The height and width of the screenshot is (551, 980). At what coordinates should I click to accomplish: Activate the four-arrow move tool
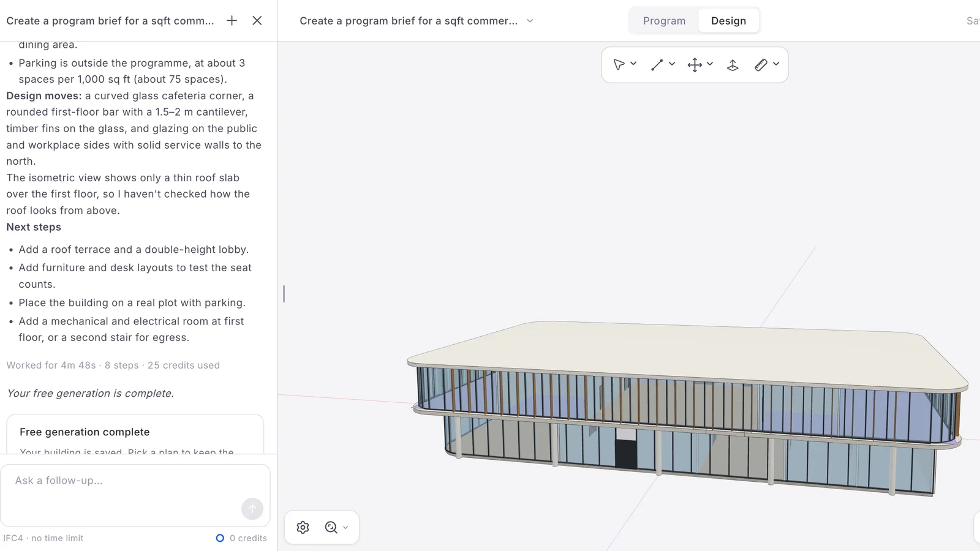[695, 65]
